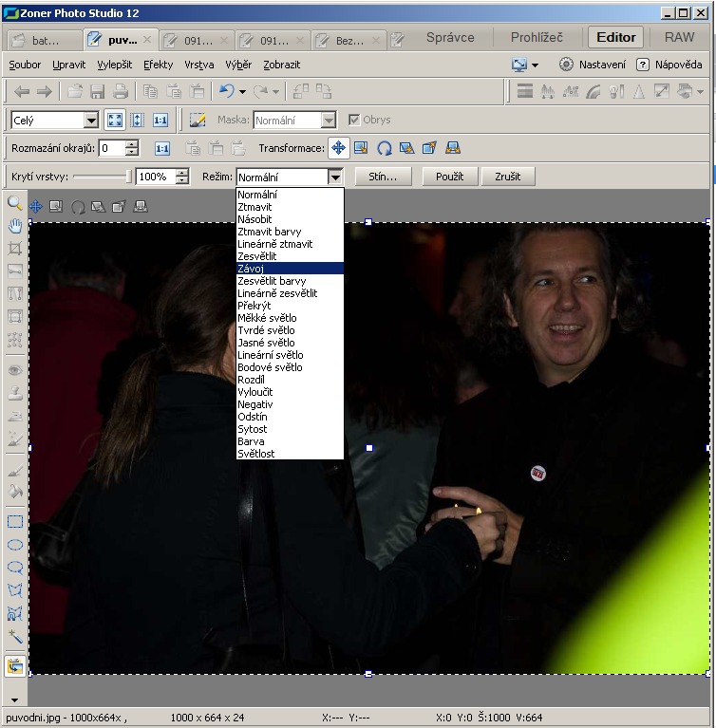Image resolution: width=716 pixels, height=728 pixels.
Task: Select the Hand pan tool
Action: pyautogui.click(x=14, y=226)
